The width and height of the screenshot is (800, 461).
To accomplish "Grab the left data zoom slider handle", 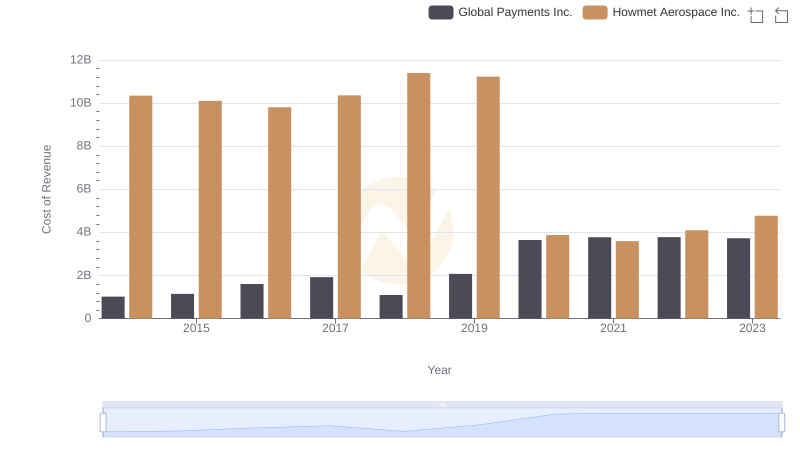I will point(103,422).
